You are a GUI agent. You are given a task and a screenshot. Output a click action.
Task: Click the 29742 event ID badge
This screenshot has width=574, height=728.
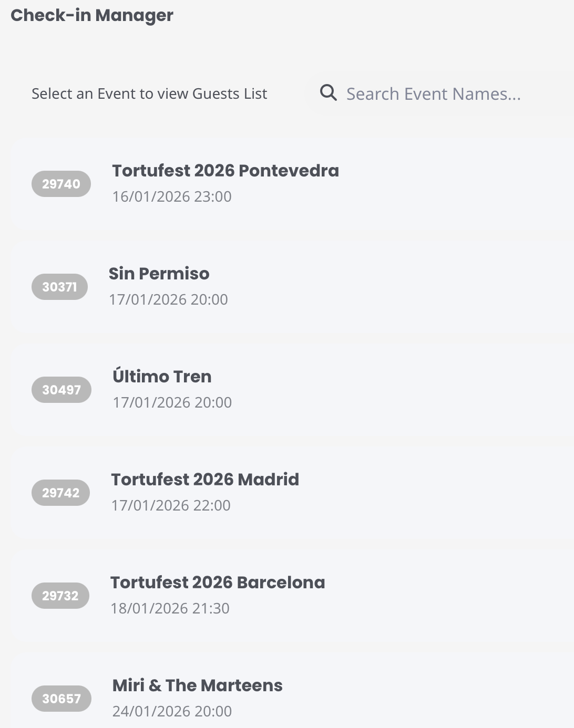60,493
